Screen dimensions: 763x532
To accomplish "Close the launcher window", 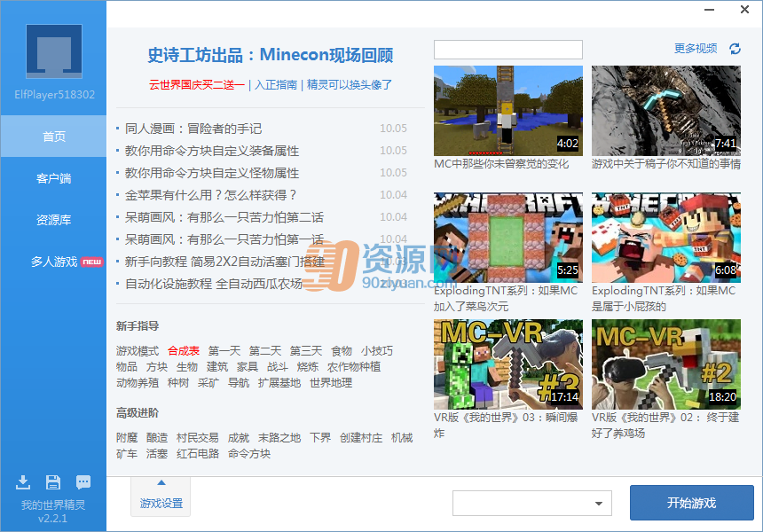I will 744,10.
